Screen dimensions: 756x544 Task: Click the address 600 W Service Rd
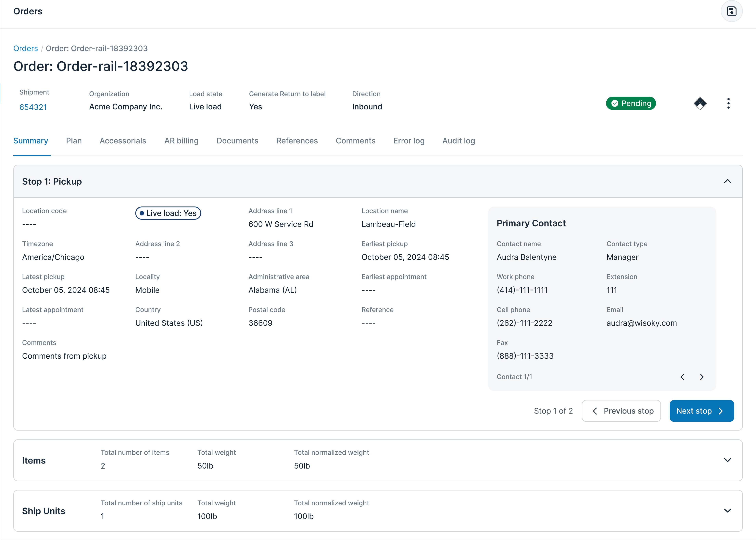tap(281, 224)
